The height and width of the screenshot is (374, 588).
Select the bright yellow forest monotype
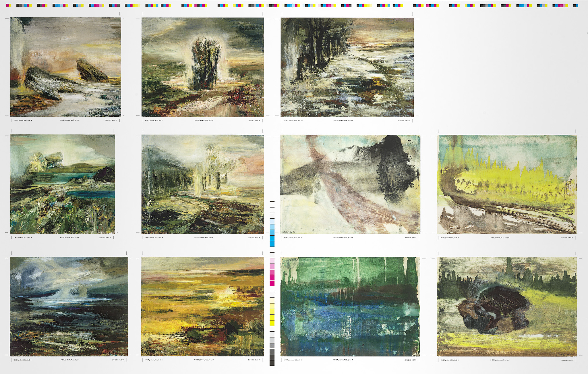(507, 184)
